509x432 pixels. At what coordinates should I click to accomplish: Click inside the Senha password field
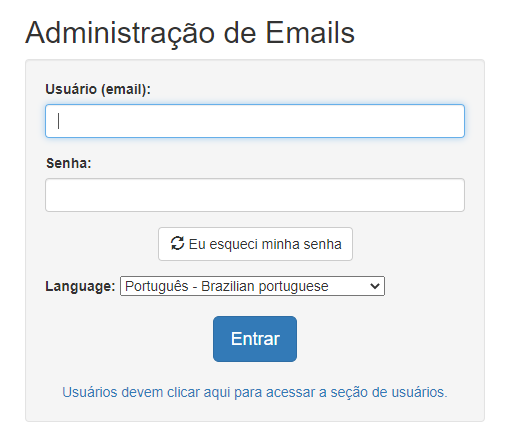(255, 195)
